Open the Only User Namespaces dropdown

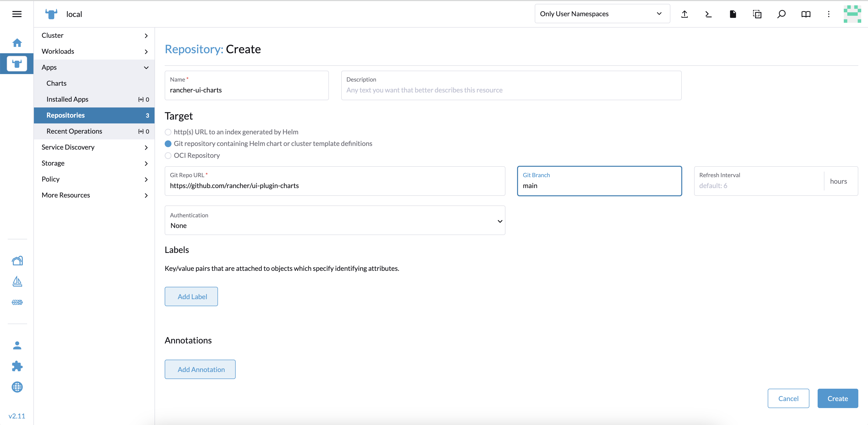click(602, 14)
